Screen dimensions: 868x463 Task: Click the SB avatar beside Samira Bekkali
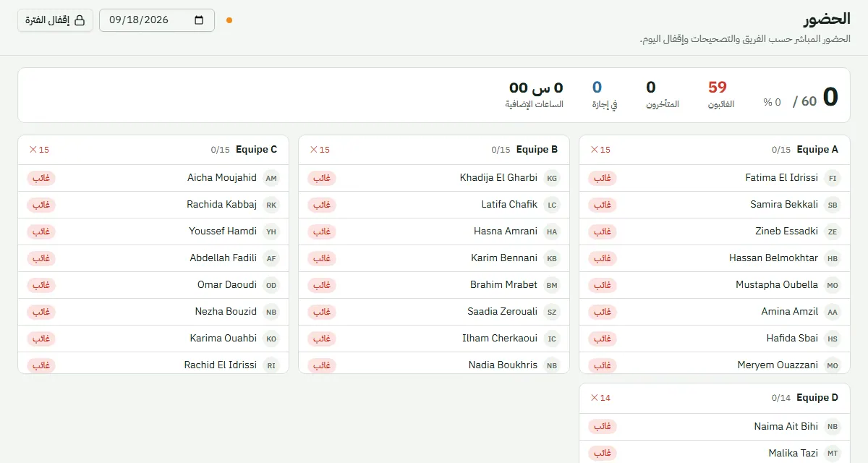tap(833, 205)
